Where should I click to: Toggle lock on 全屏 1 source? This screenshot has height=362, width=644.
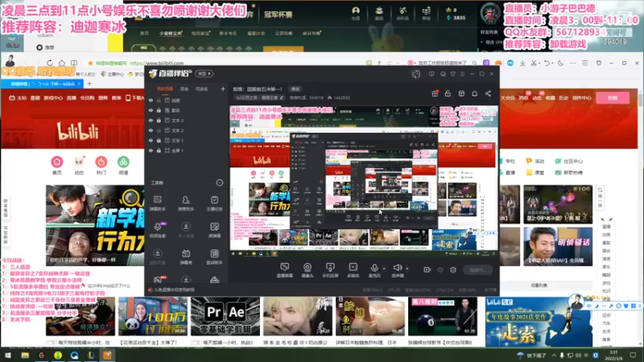(x=159, y=150)
